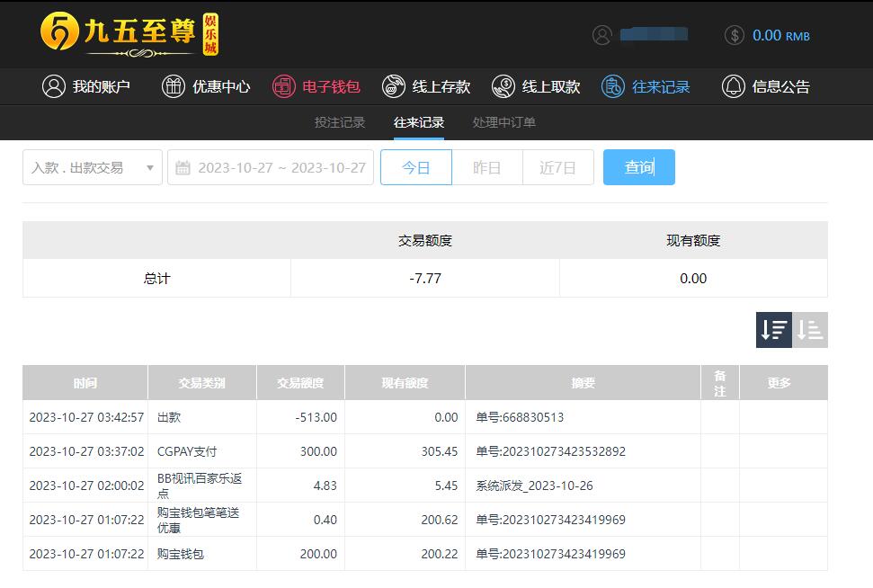Click the 九五至尊 logo in header
873x588 pixels.
pyautogui.click(x=129, y=34)
